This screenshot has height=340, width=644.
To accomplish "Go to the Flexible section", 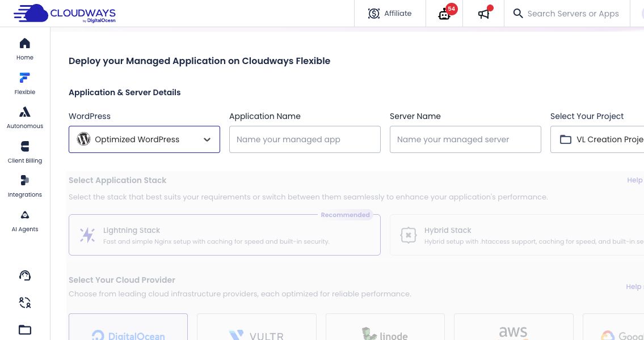I will [x=24, y=83].
